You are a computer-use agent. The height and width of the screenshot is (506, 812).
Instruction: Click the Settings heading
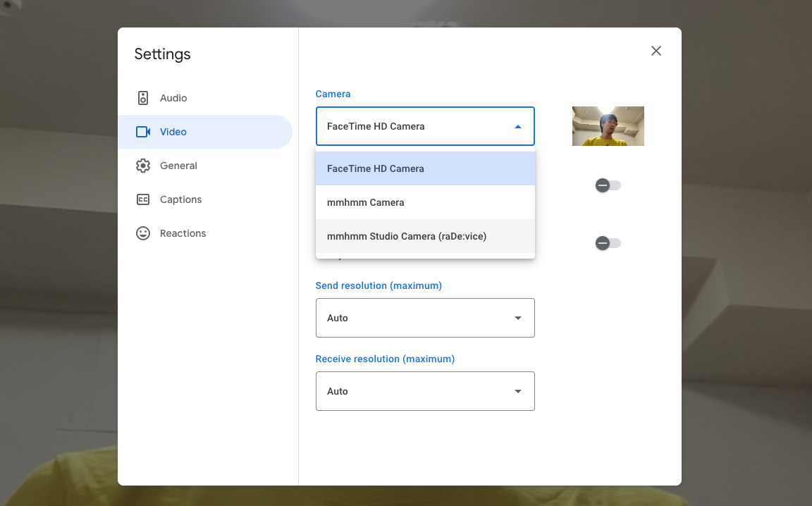coord(163,54)
